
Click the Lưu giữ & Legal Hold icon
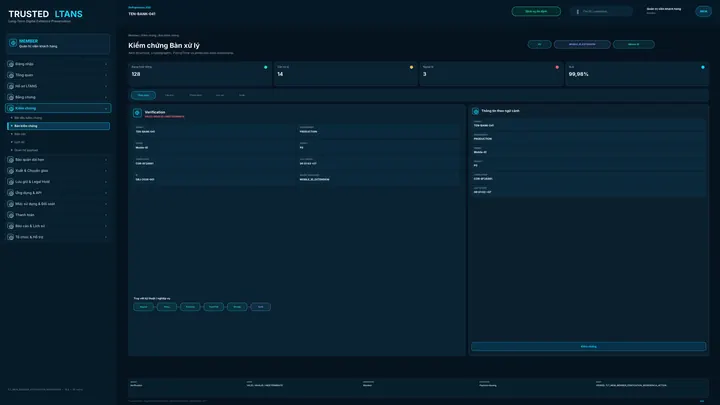11,182
